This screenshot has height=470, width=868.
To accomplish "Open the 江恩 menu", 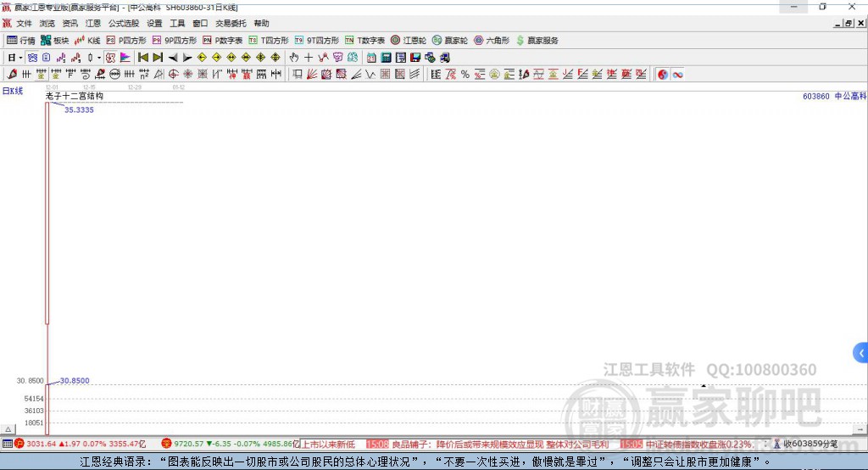I will (x=93, y=23).
